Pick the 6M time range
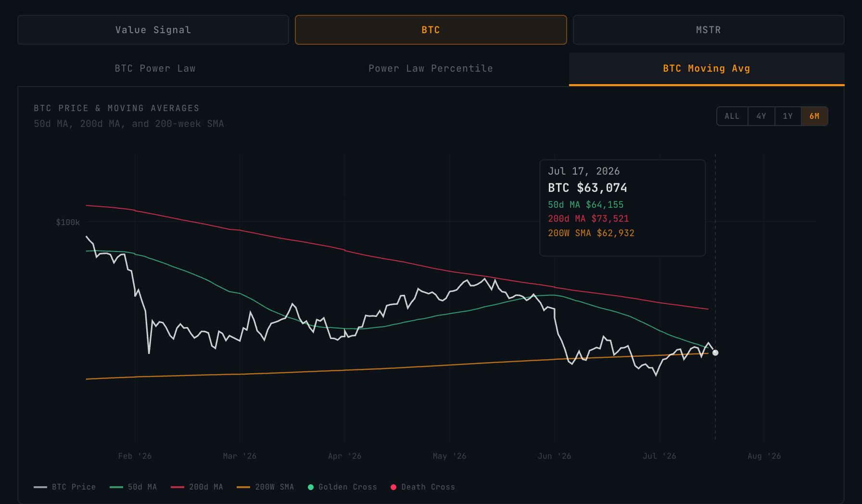The width and height of the screenshot is (862, 504). (x=814, y=116)
